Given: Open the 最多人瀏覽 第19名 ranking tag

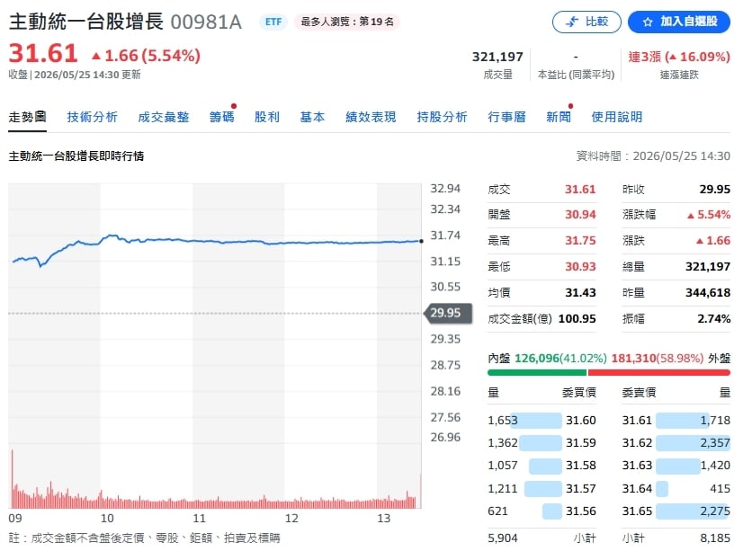Looking at the screenshot, I should click(x=347, y=22).
